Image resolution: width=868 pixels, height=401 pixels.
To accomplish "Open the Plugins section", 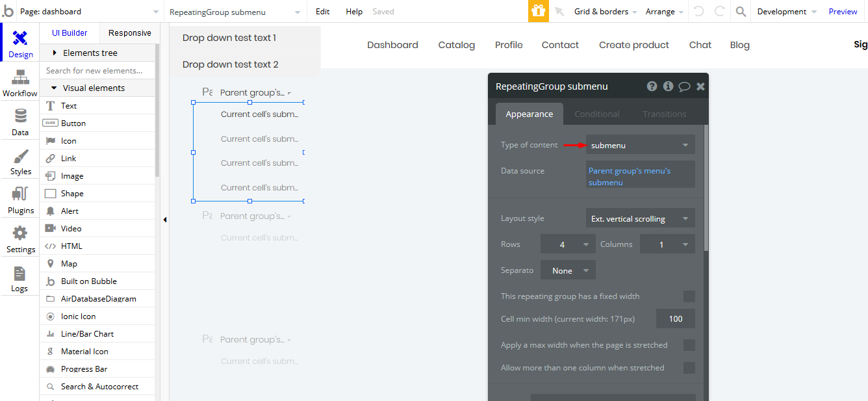I will coord(20,201).
